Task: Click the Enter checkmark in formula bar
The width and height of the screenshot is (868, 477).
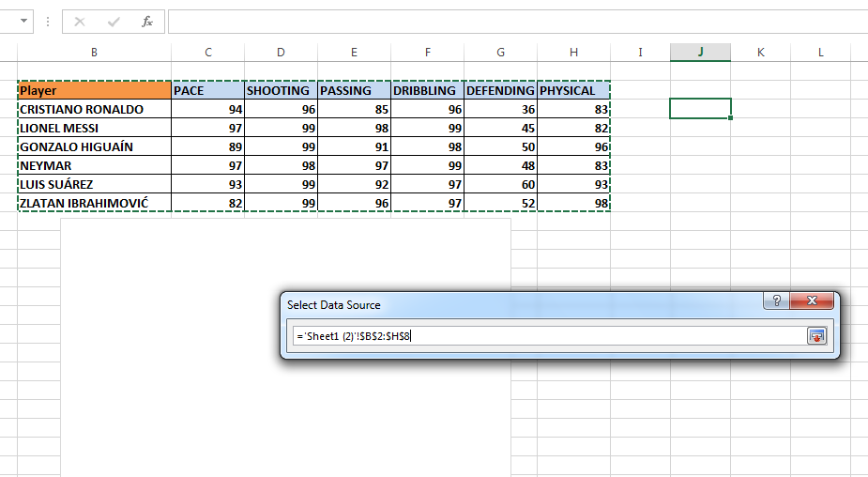Action: (x=114, y=22)
